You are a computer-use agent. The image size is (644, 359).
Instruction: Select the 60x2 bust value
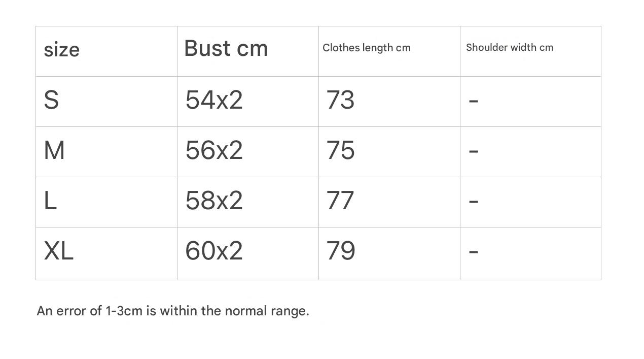pyautogui.click(x=214, y=251)
